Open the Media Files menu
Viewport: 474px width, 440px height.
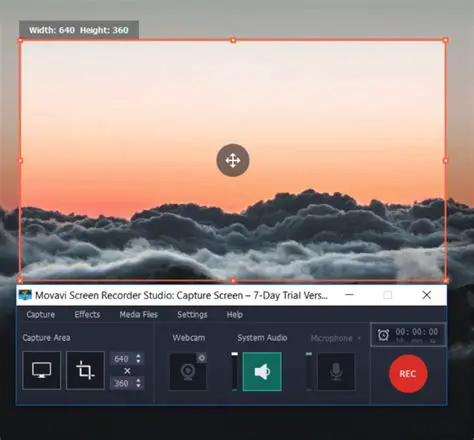[x=139, y=314]
